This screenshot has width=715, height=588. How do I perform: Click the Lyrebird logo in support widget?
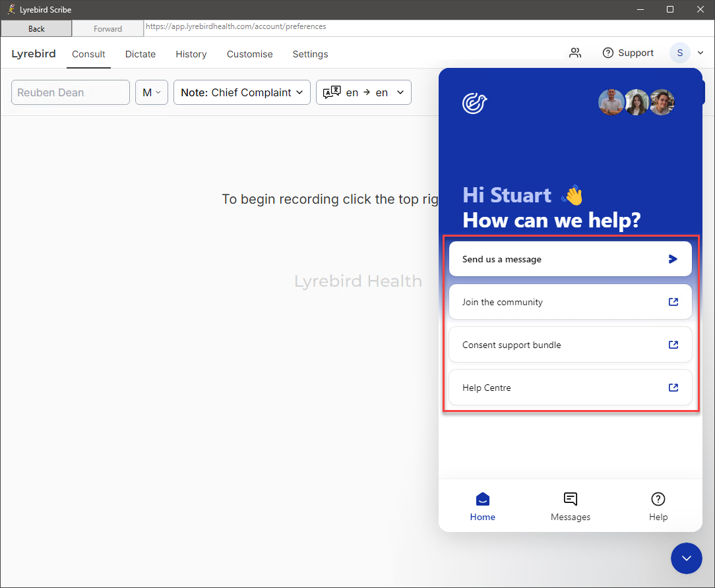pyautogui.click(x=475, y=103)
